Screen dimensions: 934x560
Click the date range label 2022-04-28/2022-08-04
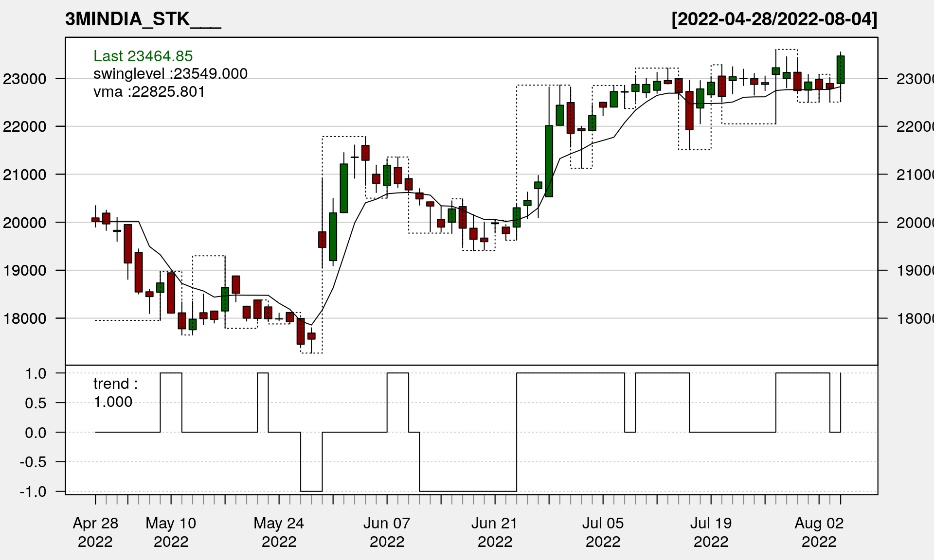tap(774, 19)
